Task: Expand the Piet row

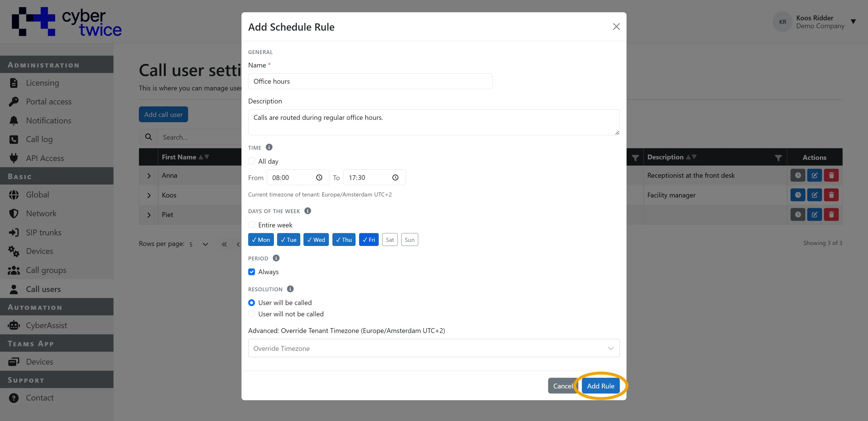Action: point(149,215)
